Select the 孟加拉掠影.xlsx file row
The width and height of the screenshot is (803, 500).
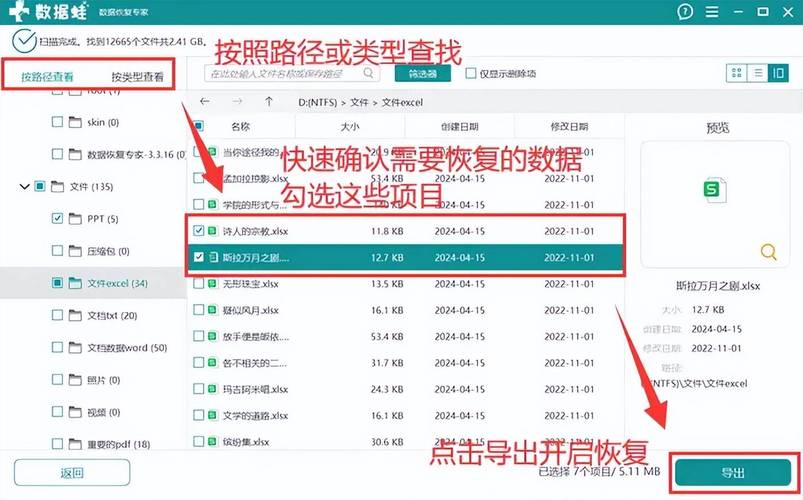(x=406, y=178)
